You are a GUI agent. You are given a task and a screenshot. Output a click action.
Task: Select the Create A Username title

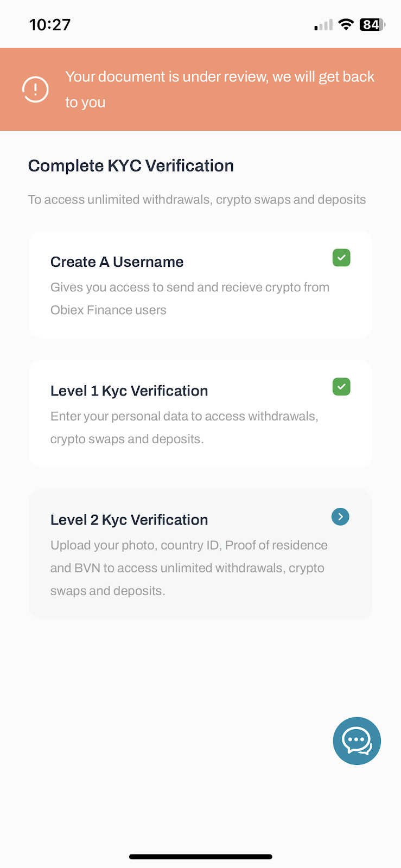coord(117,262)
